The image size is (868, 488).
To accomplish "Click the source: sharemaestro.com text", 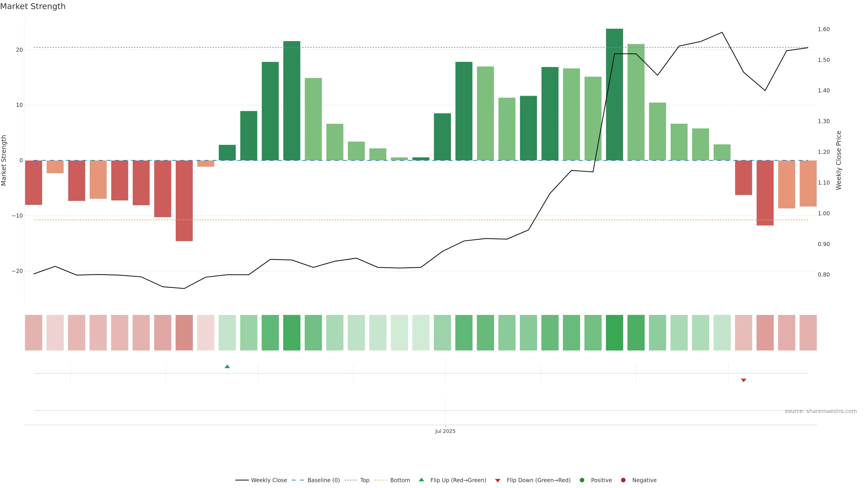I will coord(821,411).
